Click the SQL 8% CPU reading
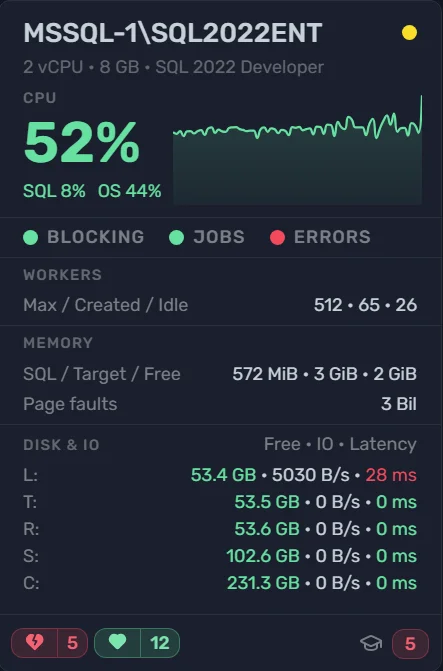The width and height of the screenshot is (443, 671). (54, 191)
